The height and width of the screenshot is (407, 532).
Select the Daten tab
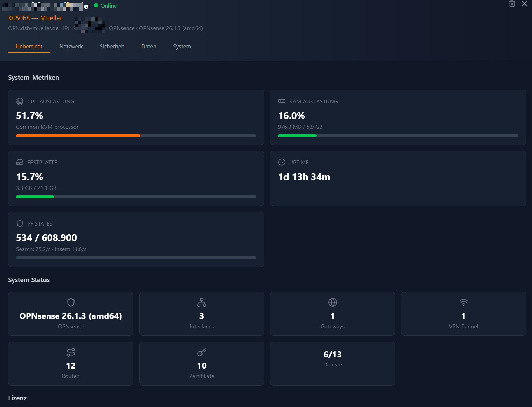click(149, 46)
